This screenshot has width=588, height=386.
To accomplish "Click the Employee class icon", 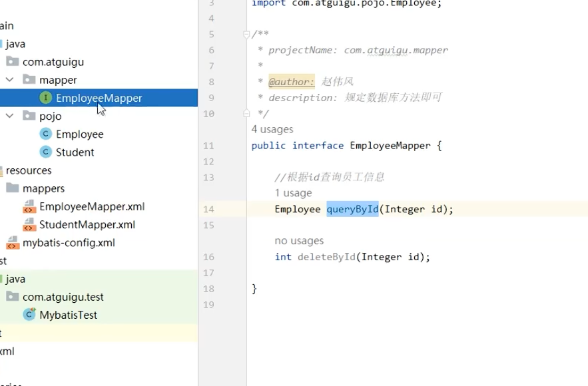I will coord(45,134).
